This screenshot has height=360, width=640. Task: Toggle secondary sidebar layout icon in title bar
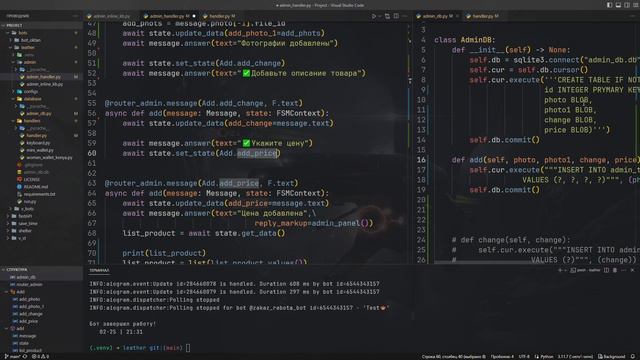[x=627, y=5]
